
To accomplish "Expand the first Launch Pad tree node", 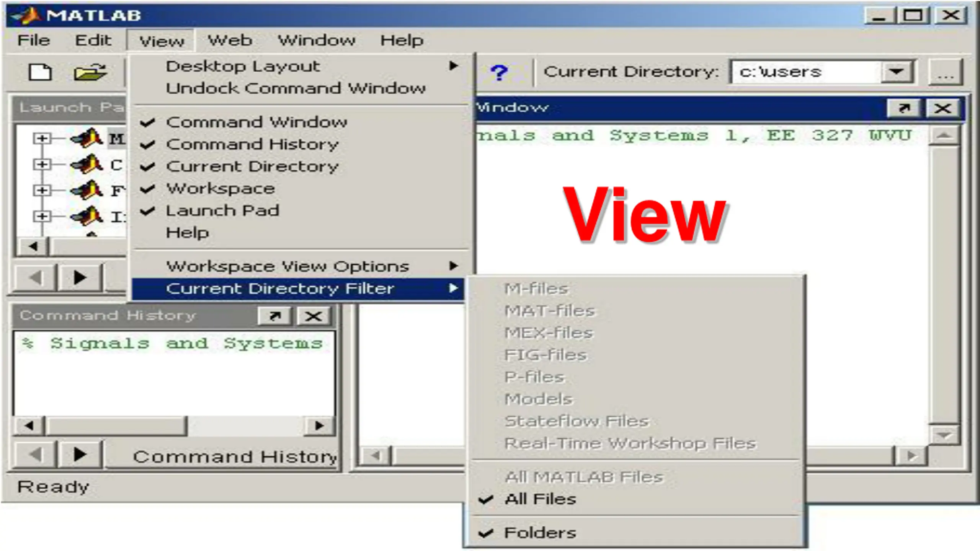I will point(42,138).
